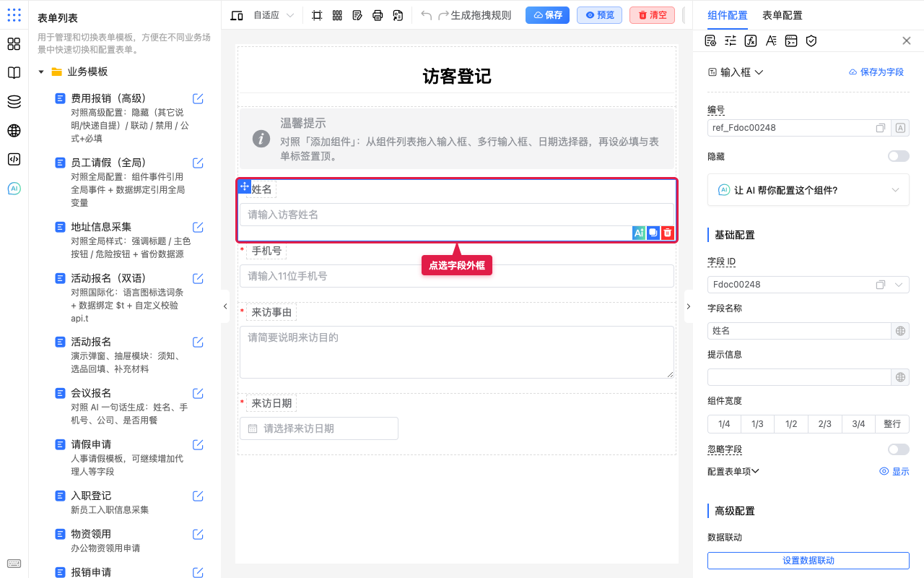Click 保存为字段 link
This screenshot has width=924, height=578.
876,72
